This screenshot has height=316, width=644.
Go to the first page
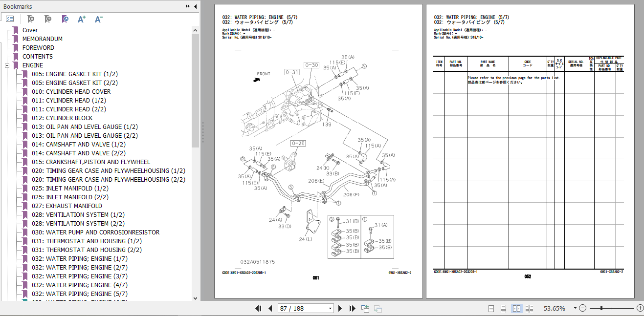tap(259, 308)
